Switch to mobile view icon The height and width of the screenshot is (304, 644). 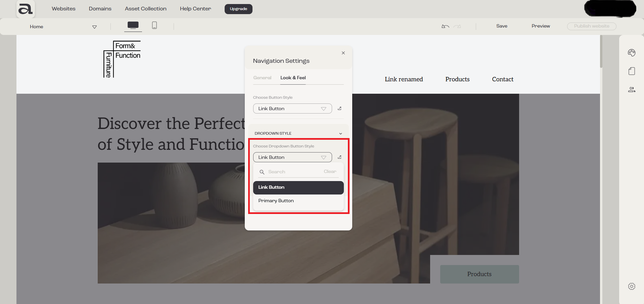pos(154,25)
